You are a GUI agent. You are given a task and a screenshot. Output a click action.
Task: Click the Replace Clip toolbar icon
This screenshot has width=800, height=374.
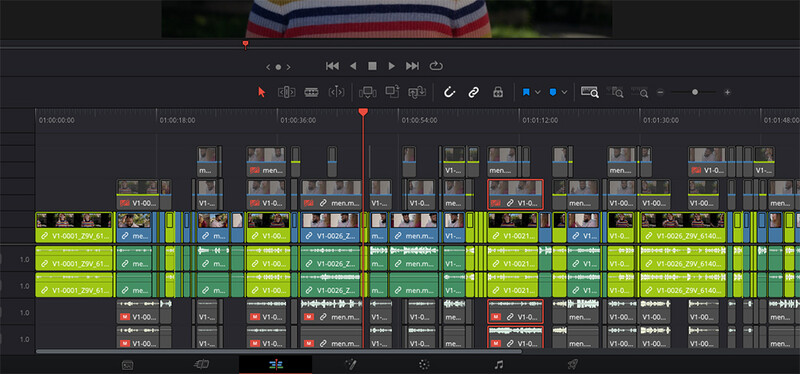[417, 92]
